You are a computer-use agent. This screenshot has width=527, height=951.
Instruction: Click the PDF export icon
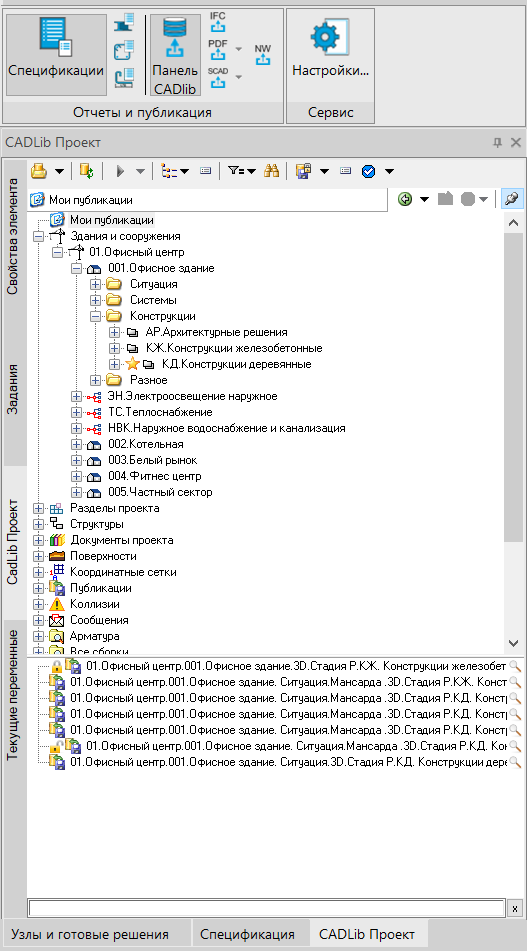click(x=217, y=49)
